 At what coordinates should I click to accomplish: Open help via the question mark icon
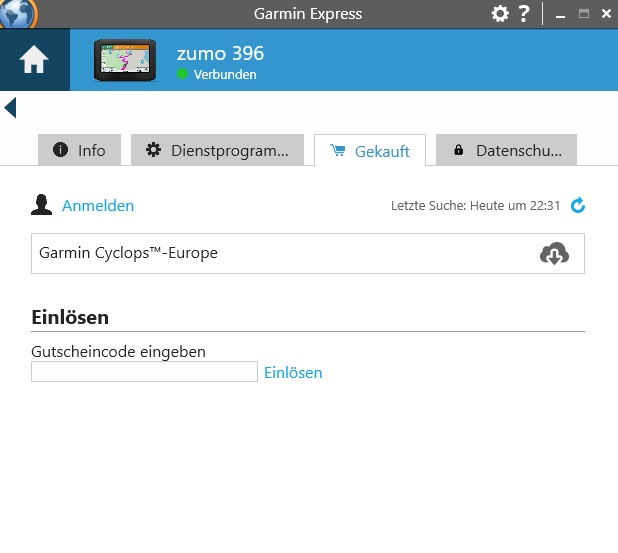(x=524, y=14)
